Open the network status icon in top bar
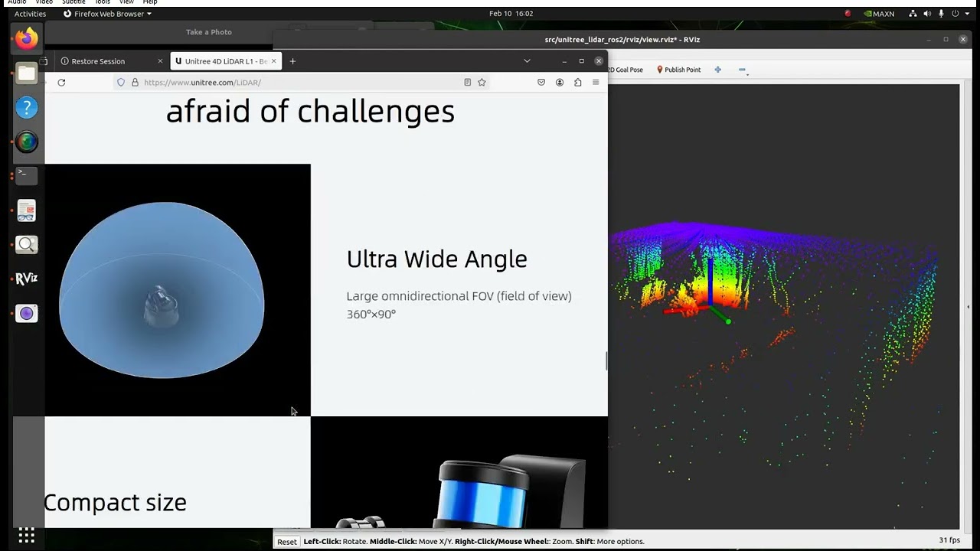The height and width of the screenshot is (551, 980). pyautogui.click(x=913, y=14)
